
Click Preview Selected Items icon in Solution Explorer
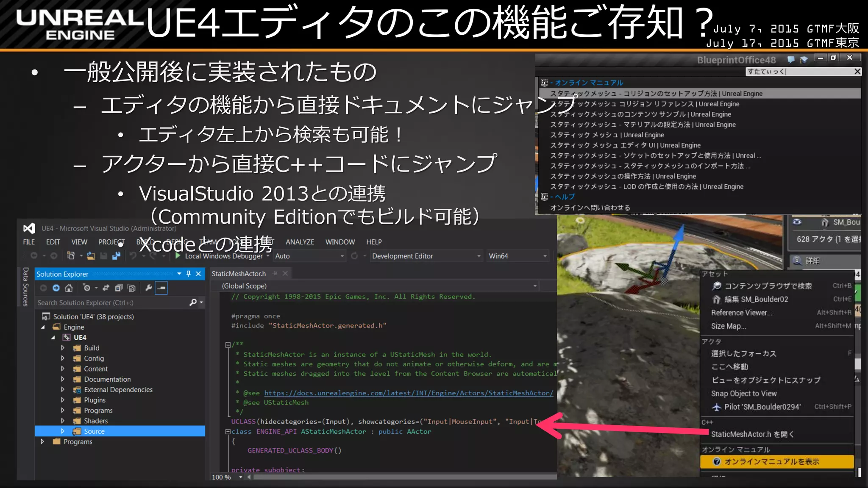tap(161, 288)
